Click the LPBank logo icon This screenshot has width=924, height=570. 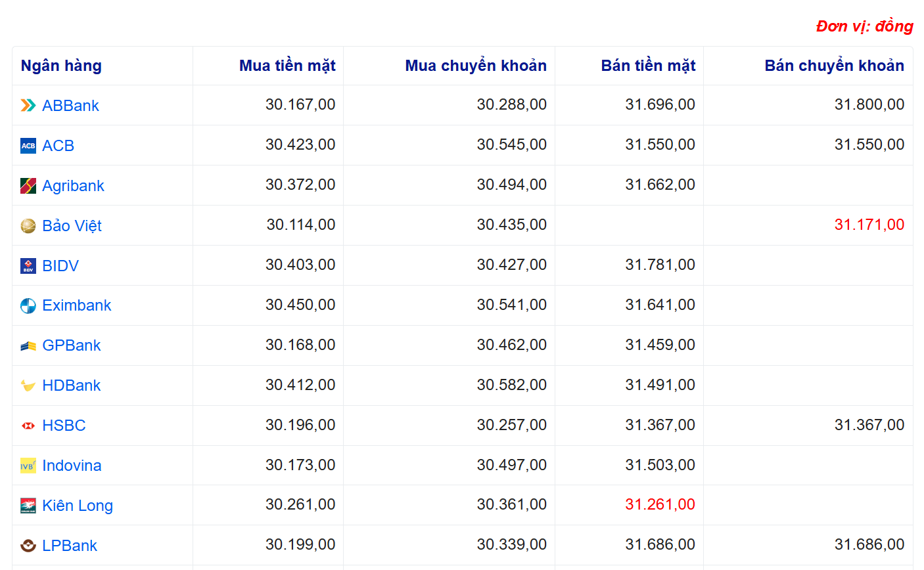(x=28, y=546)
